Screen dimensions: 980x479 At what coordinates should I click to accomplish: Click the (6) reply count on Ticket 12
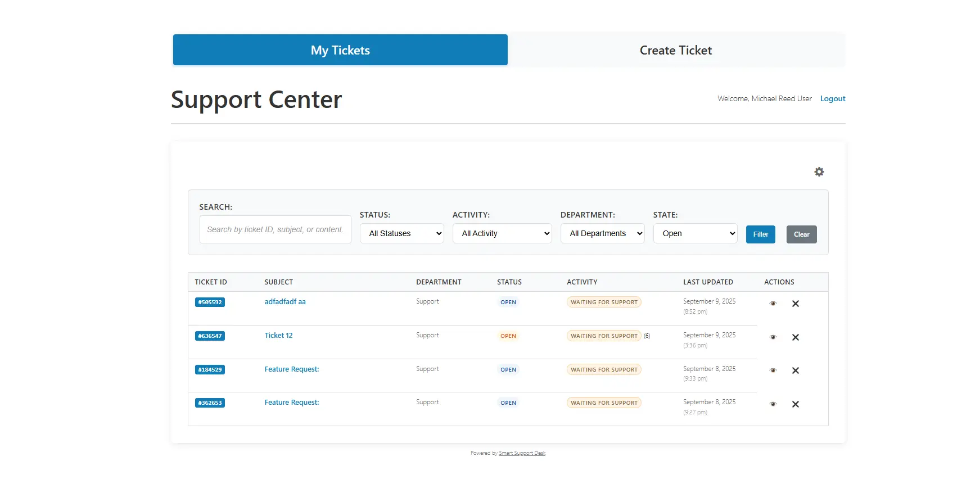[647, 336]
